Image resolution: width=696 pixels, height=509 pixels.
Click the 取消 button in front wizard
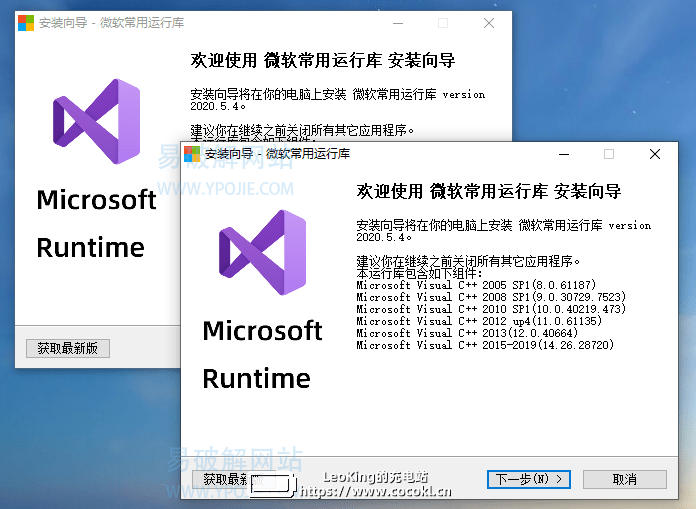(x=625, y=479)
